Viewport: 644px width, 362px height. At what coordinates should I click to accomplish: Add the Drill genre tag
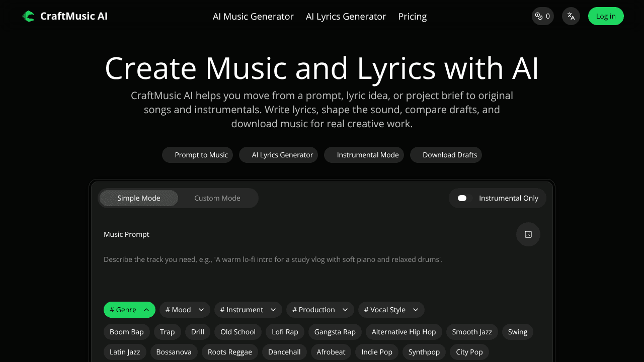tap(198, 332)
